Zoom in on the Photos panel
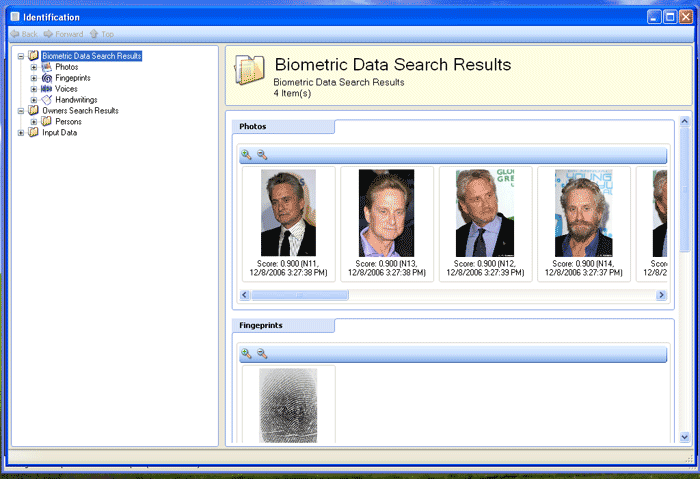This screenshot has width=700, height=479. point(246,155)
